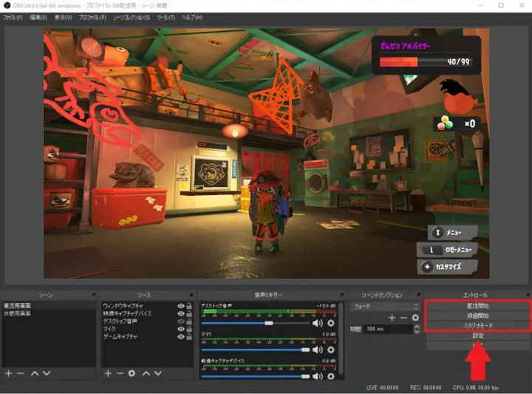
Task: Undock the 音声ミキサー panel via its header icon
Action: click(343, 294)
